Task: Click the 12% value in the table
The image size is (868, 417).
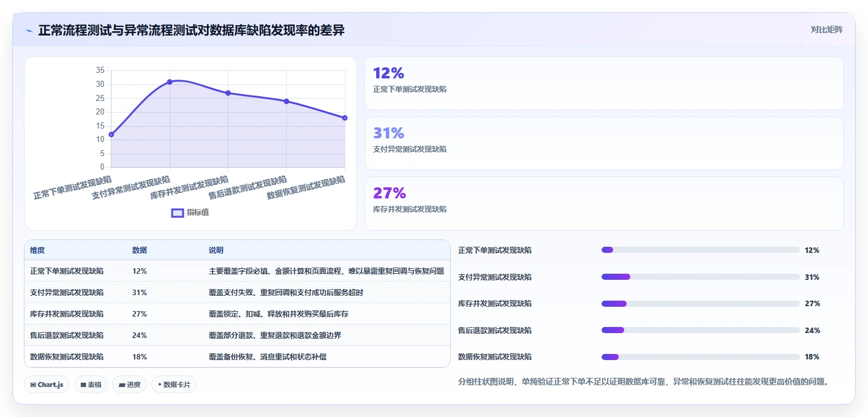Action: click(x=140, y=271)
